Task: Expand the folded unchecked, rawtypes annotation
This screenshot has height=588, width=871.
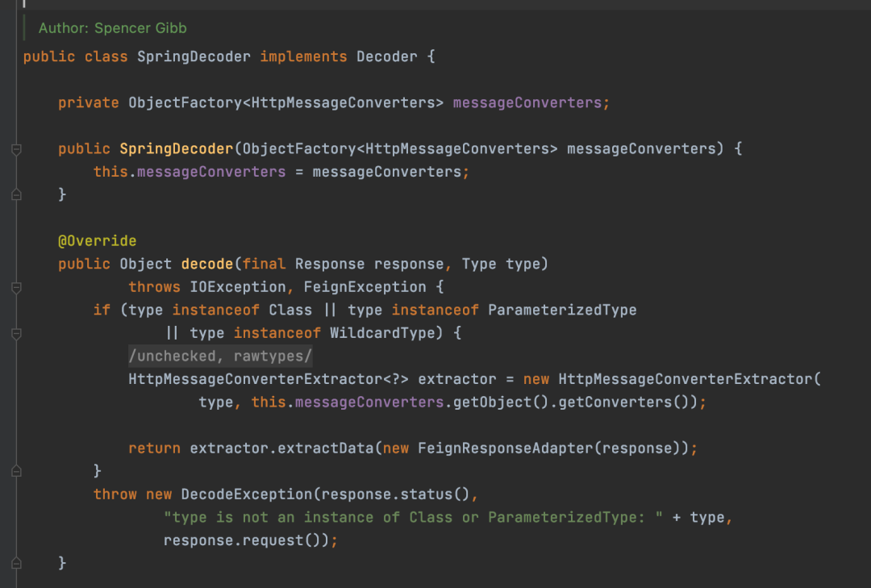Action: [220, 357]
